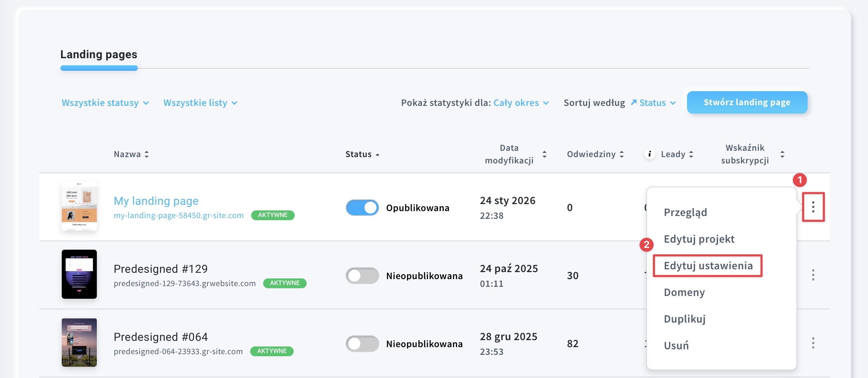The image size is (868, 378).
Task: Click the Stwórz landing page button
Action: click(x=747, y=102)
